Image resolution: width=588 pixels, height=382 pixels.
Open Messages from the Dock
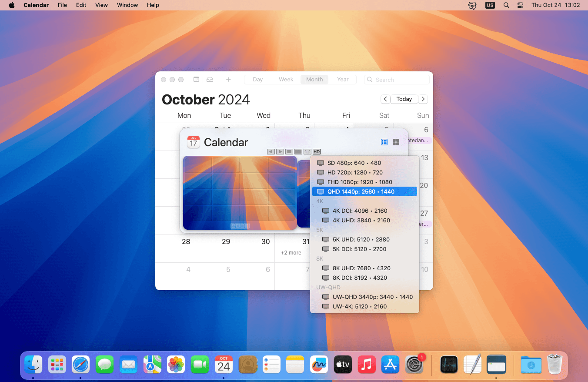tap(104, 364)
